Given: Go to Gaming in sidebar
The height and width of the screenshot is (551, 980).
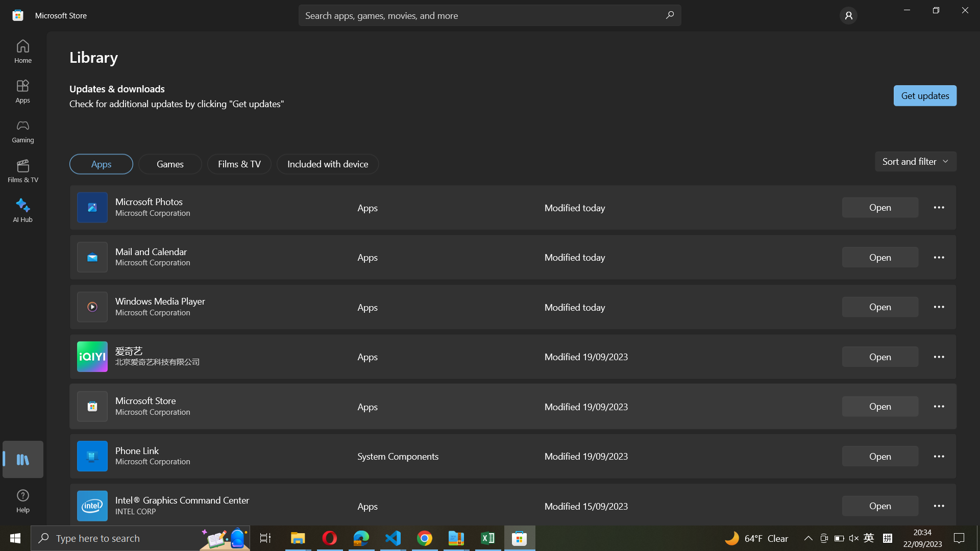Looking at the screenshot, I should (x=22, y=131).
